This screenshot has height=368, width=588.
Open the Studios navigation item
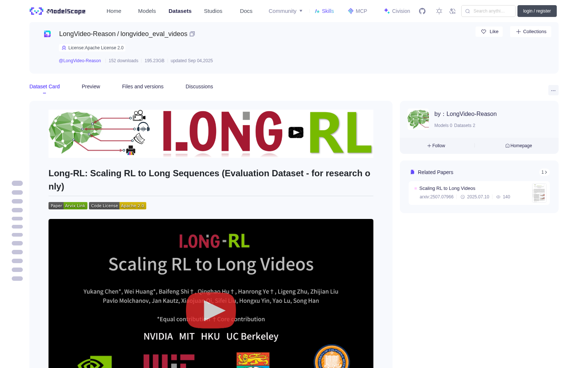213,11
